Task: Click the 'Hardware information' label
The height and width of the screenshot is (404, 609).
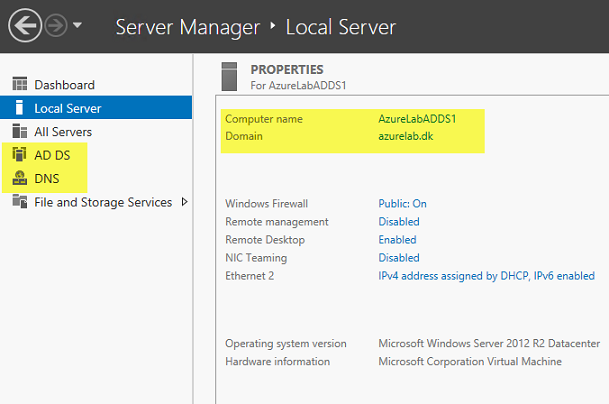Action: coord(277,361)
